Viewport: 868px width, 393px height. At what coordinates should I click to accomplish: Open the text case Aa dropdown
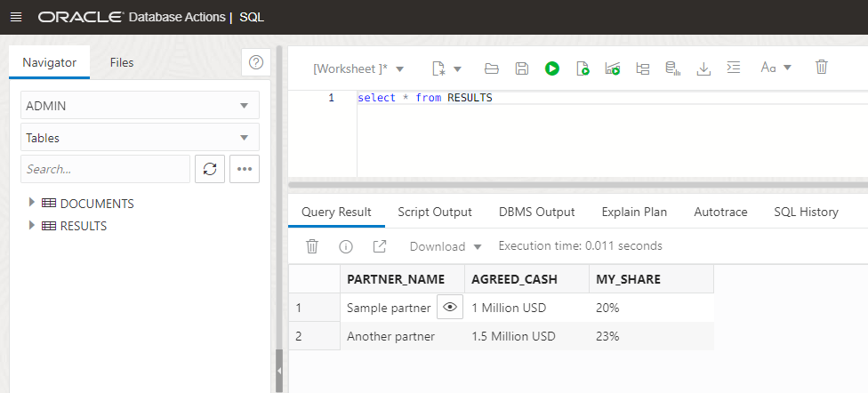[x=776, y=68]
